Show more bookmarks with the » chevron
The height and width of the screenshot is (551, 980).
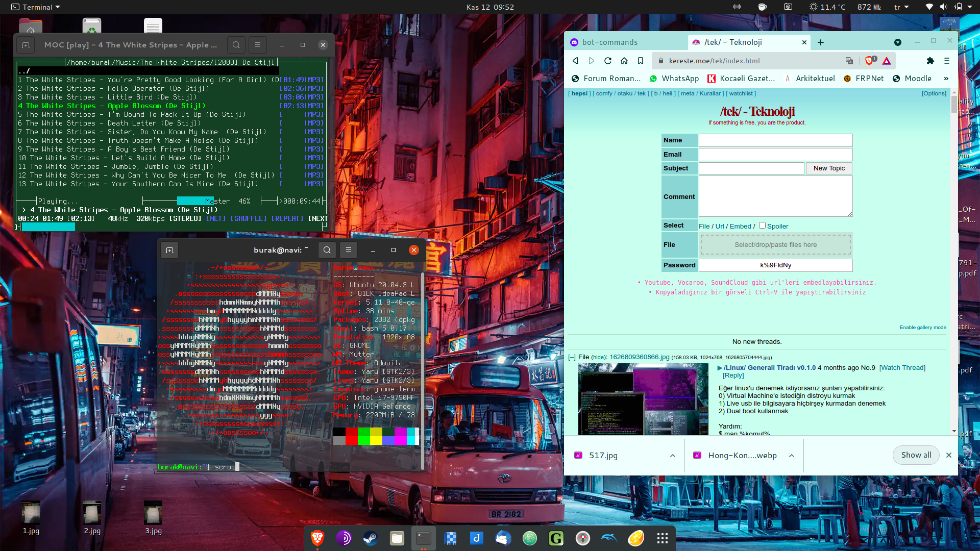pos(946,79)
